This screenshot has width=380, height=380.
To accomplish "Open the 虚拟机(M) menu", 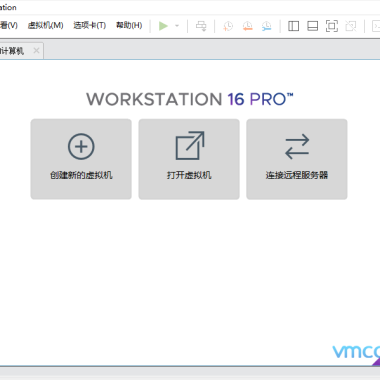I will 45,25.
